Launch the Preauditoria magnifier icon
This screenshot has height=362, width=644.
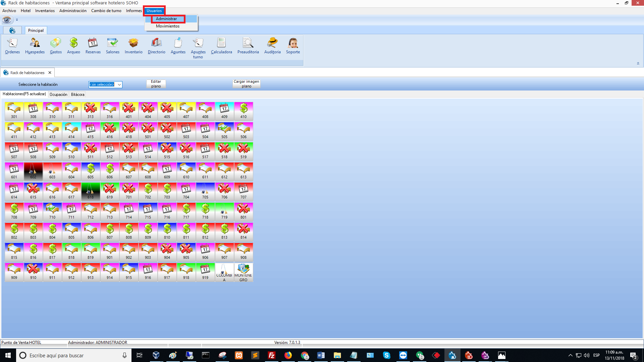(248, 46)
